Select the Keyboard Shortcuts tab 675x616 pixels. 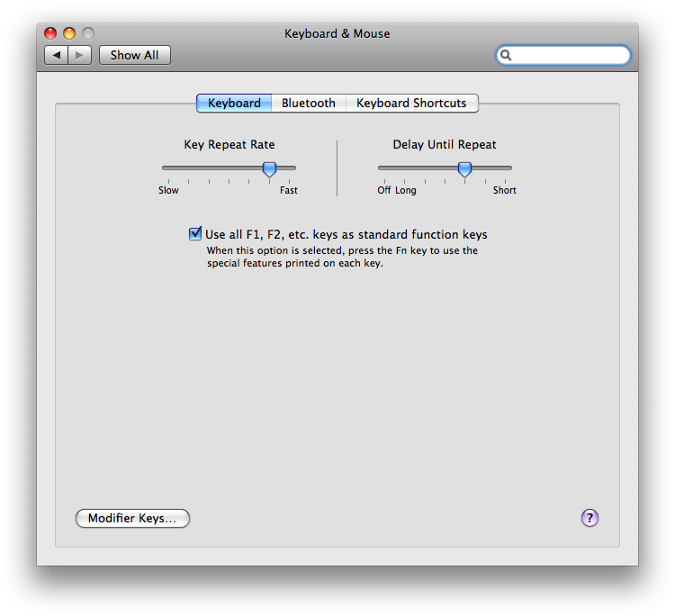[x=411, y=103]
